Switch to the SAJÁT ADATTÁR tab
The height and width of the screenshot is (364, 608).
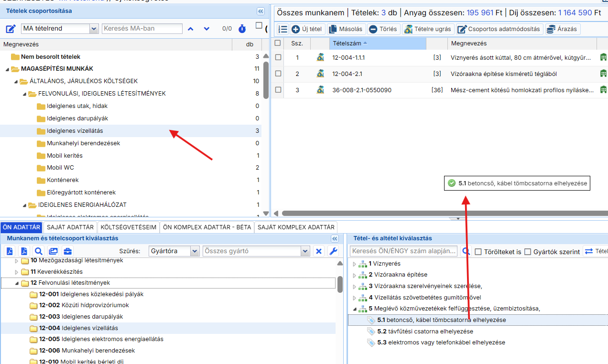pyautogui.click(x=70, y=227)
